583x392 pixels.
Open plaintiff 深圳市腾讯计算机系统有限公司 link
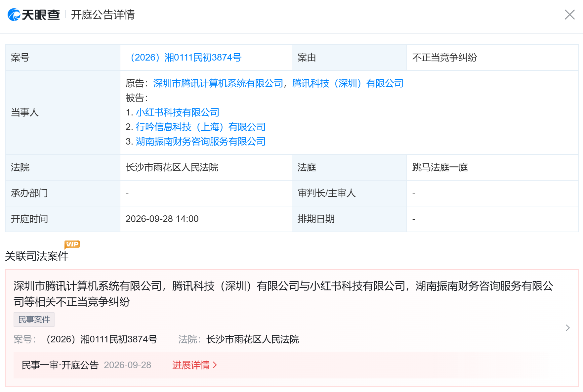[218, 83]
